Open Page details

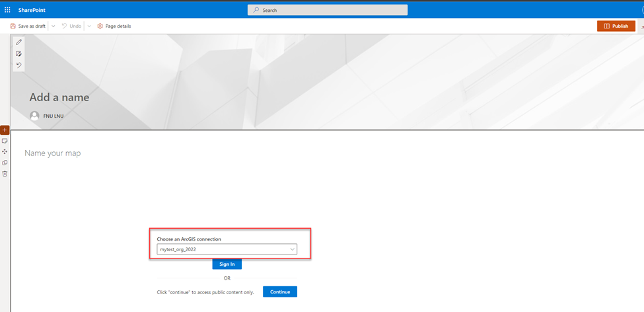click(114, 26)
